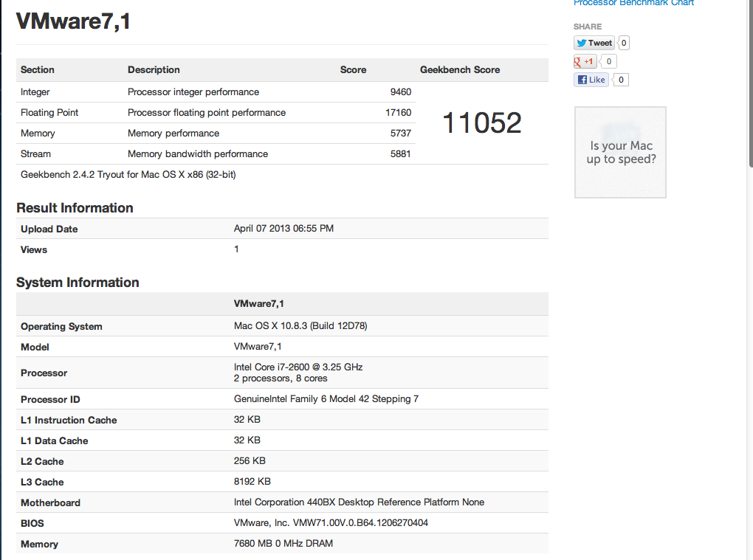Click the memory value '7680 MB 0 MHz DRAM'
The height and width of the screenshot is (560, 753).
pos(283,543)
